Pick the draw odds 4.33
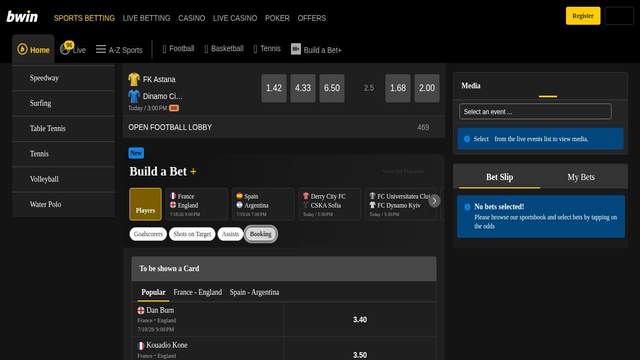Screen dimensions: 640x360 [303, 88]
